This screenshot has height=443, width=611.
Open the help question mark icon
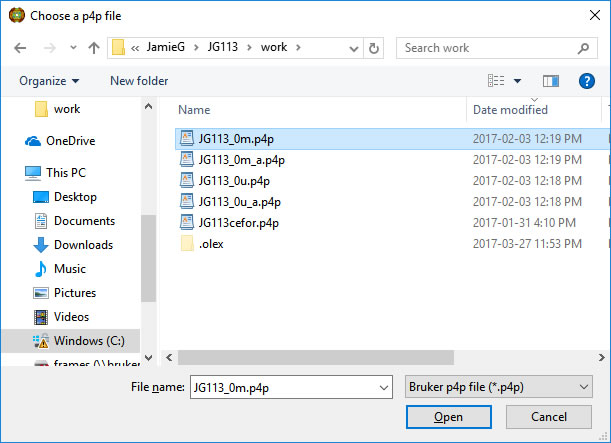pyautogui.click(x=587, y=81)
